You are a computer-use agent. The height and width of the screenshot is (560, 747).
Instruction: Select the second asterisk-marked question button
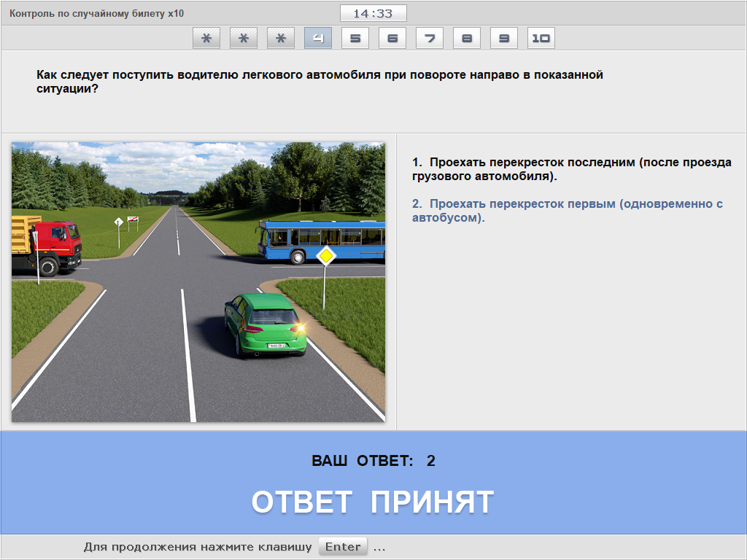pyautogui.click(x=244, y=38)
